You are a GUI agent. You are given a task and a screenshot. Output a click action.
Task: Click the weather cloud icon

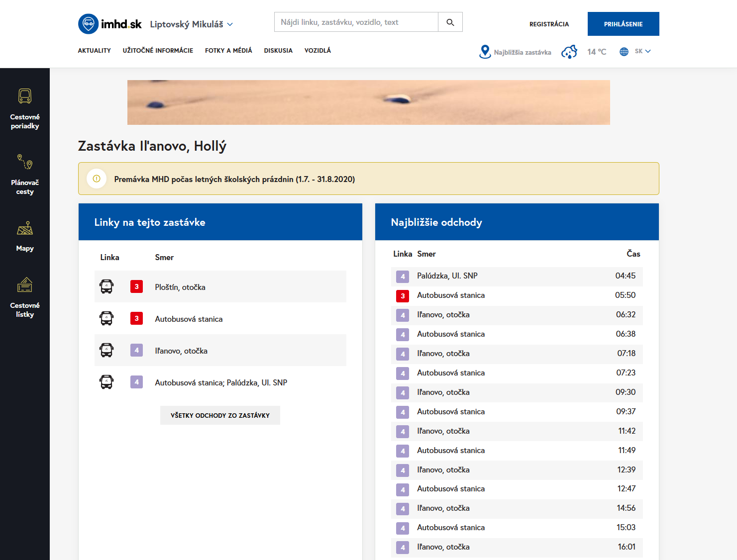[x=569, y=52]
